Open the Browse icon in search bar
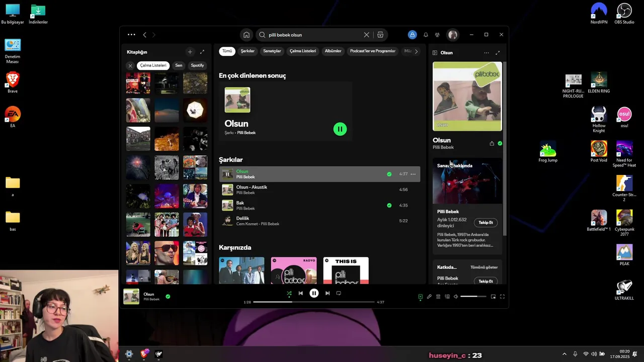The height and width of the screenshot is (362, 644). click(x=380, y=35)
